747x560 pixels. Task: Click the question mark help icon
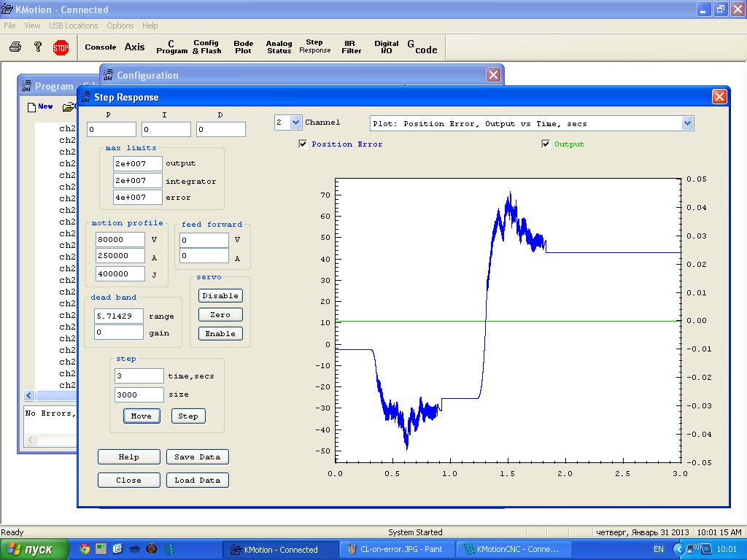(38, 47)
